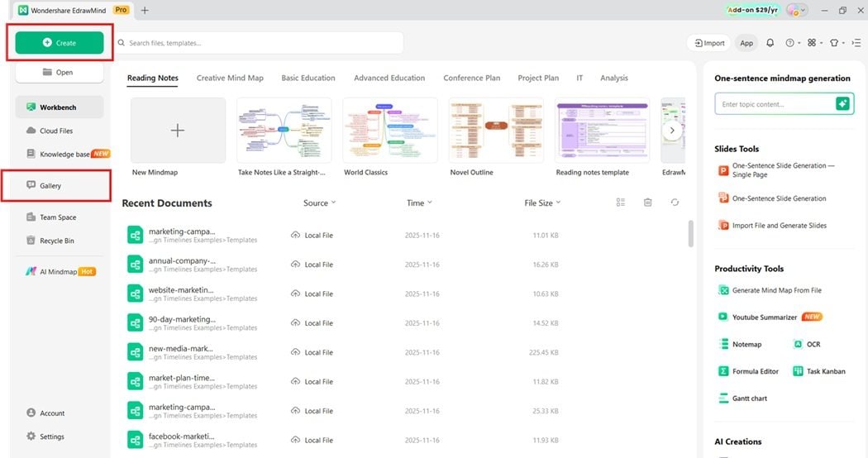Open the File Size sort dropdown
Screen dimensions: 868x458
tap(542, 203)
